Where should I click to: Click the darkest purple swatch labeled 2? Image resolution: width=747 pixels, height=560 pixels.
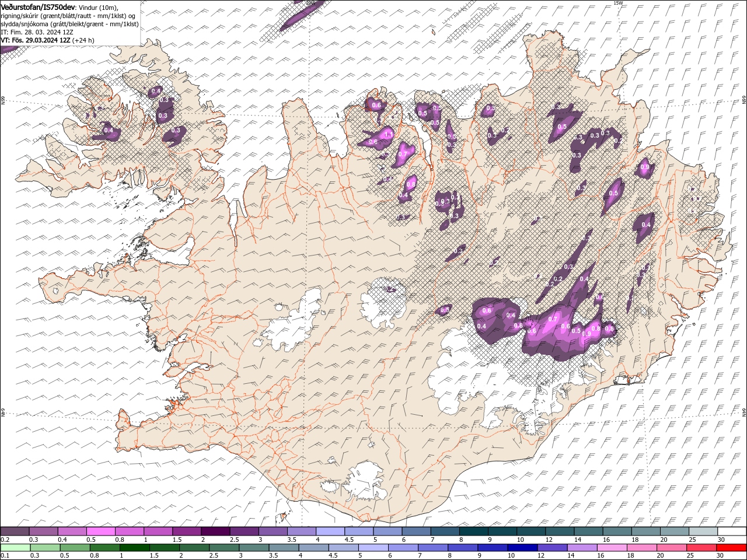(x=215, y=531)
